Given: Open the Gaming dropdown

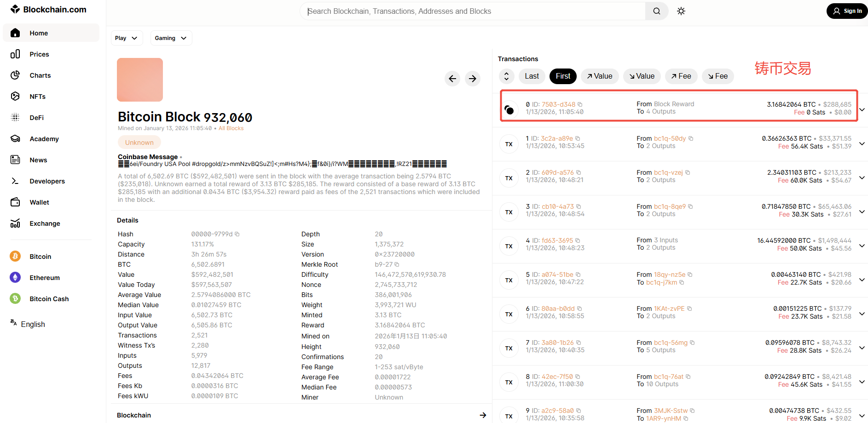Looking at the screenshot, I should (171, 38).
